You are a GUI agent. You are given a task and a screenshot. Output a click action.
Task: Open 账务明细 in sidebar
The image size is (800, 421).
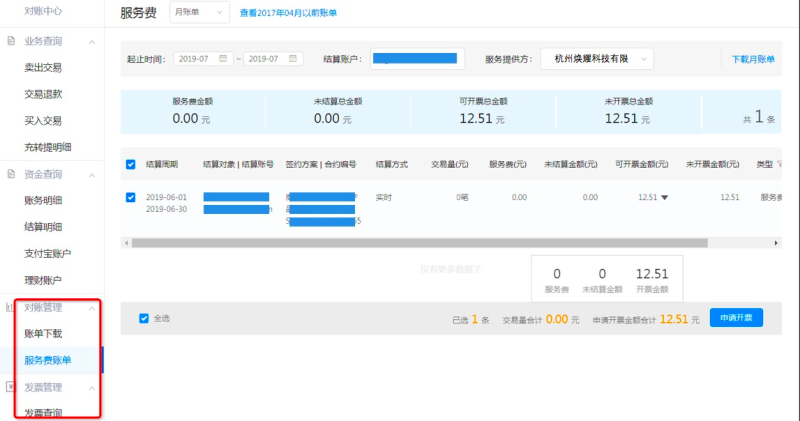pyautogui.click(x=43, y=201)
